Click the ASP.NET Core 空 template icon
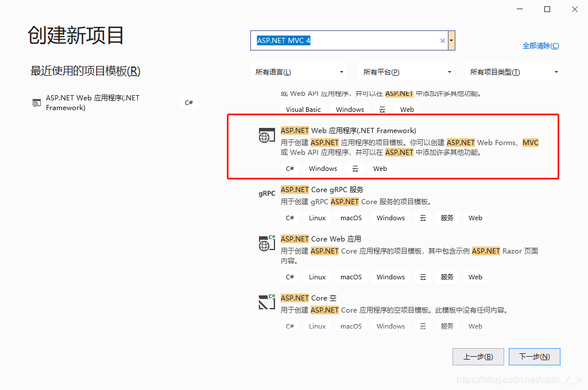Screen dimensions: 588x390 266,302
